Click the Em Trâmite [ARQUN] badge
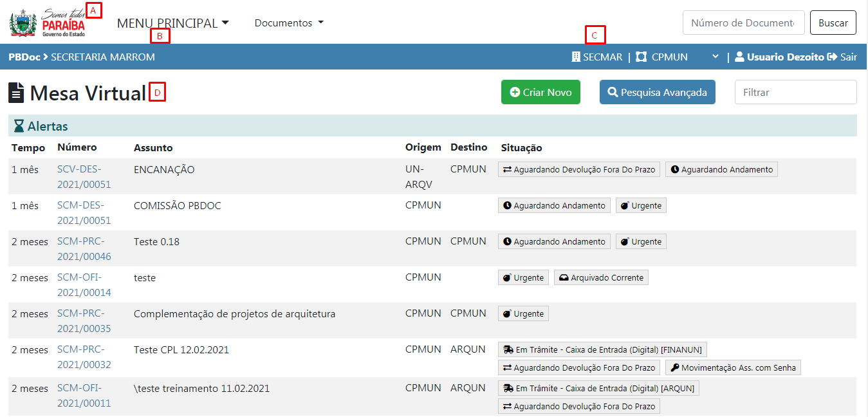 pos(598,389)
